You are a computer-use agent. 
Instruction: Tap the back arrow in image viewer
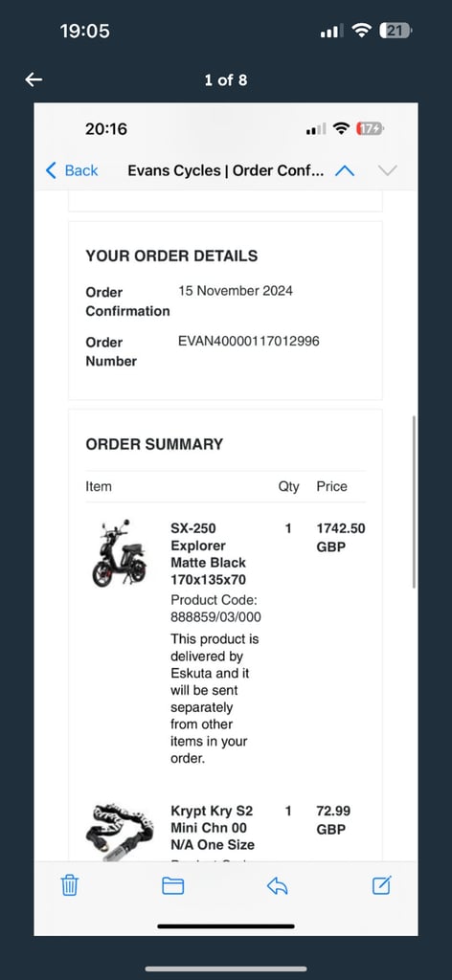34,79
